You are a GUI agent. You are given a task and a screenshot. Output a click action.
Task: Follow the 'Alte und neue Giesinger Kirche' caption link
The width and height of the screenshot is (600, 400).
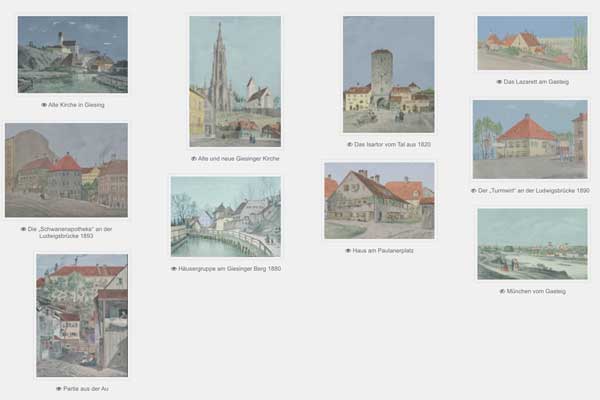239,158
